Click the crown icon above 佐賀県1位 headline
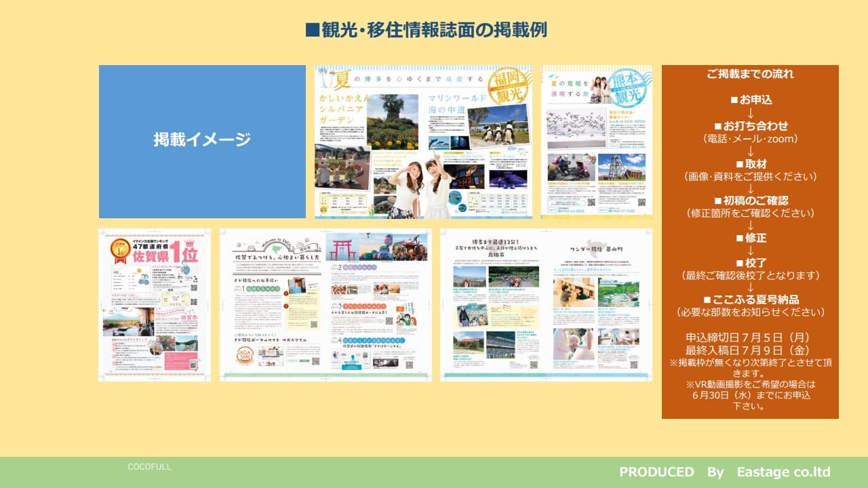Screen dimensions: 868x488 click(x=190, y=243)
